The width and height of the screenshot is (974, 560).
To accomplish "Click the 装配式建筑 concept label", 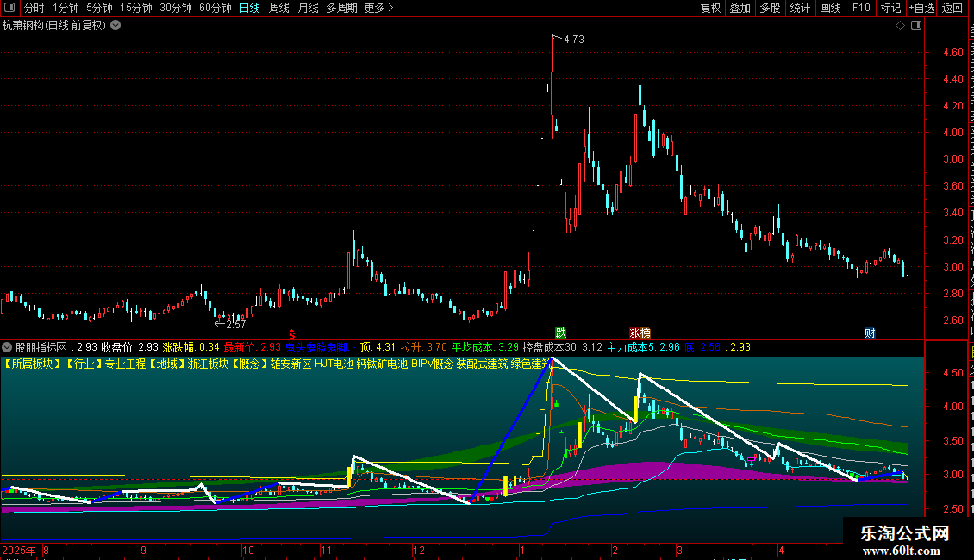I will pos(482,364).
